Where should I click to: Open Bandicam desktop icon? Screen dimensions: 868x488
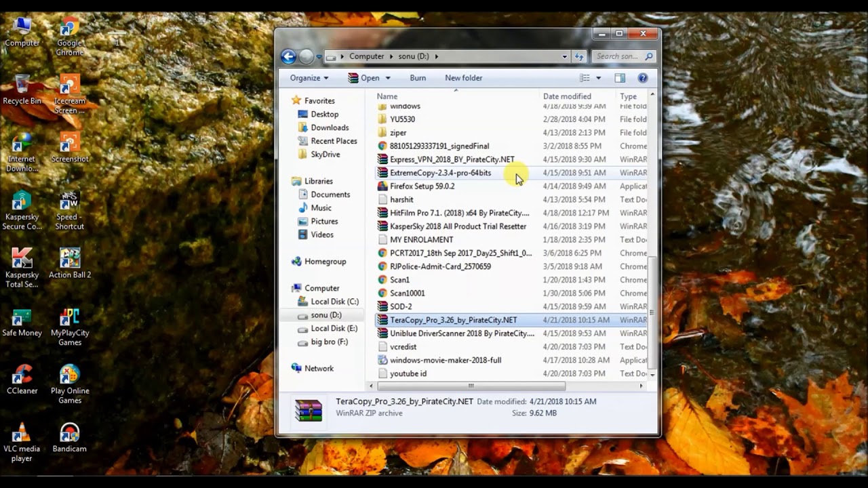[69, 438]
